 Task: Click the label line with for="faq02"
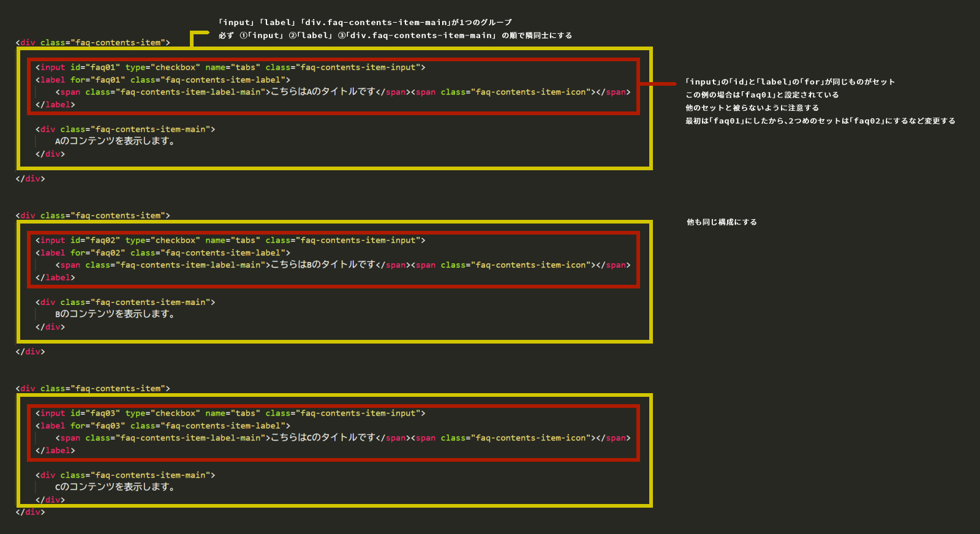[162, 253]
